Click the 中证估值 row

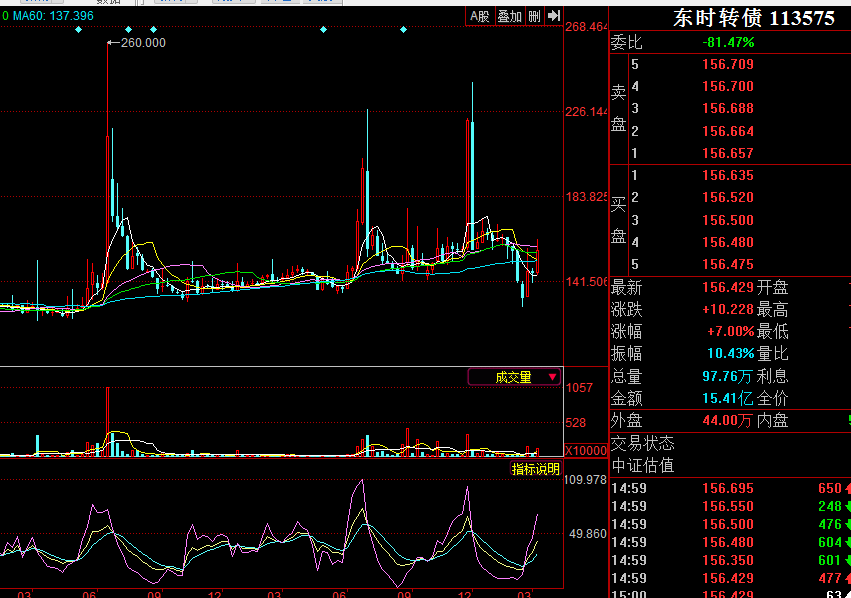pos(643,465)
